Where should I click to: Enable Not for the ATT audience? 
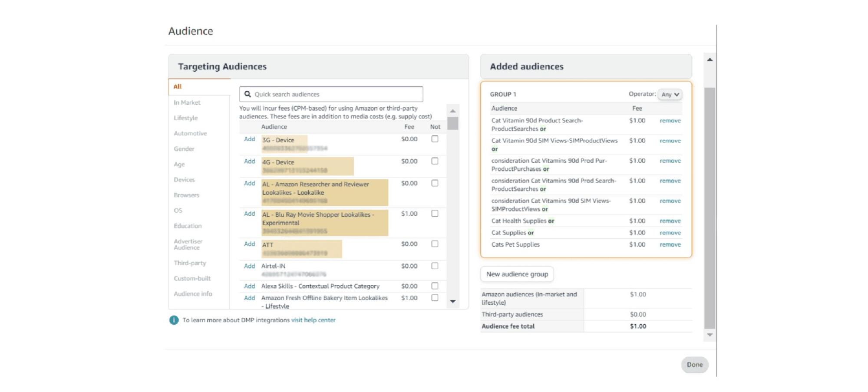coord(435,244)
